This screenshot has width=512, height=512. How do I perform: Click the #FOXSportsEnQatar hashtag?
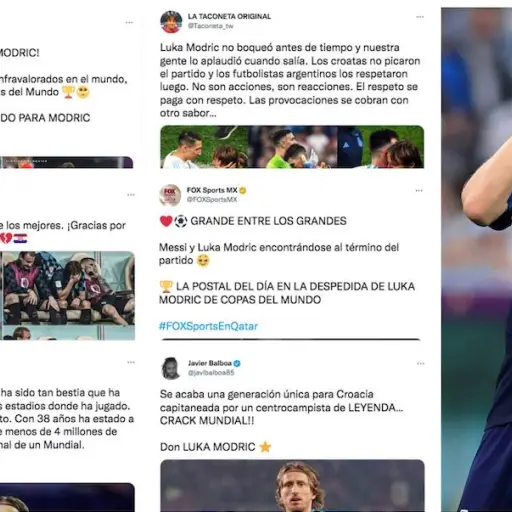tap(208, 326)
